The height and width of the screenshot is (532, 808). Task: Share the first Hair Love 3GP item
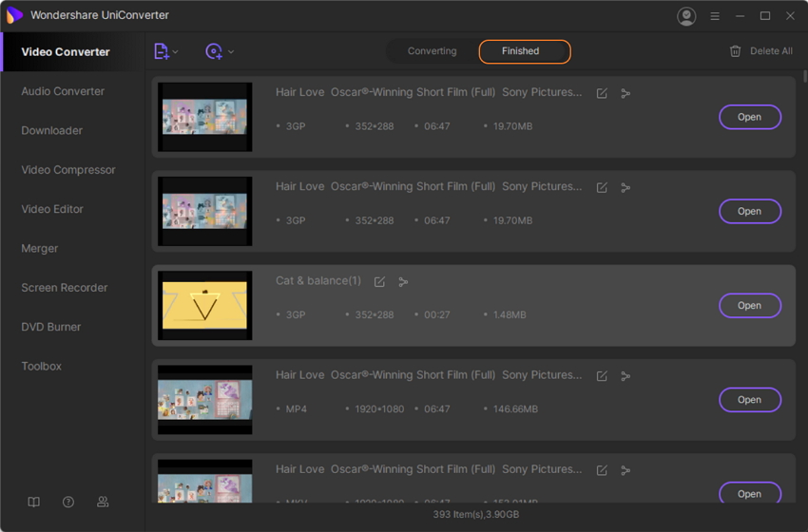625,93
